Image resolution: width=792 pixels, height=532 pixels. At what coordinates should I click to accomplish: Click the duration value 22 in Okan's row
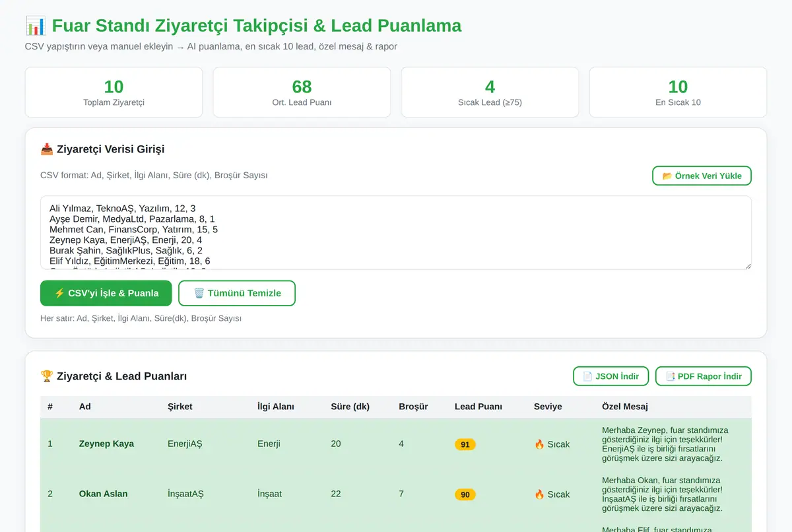pos(336,494)
